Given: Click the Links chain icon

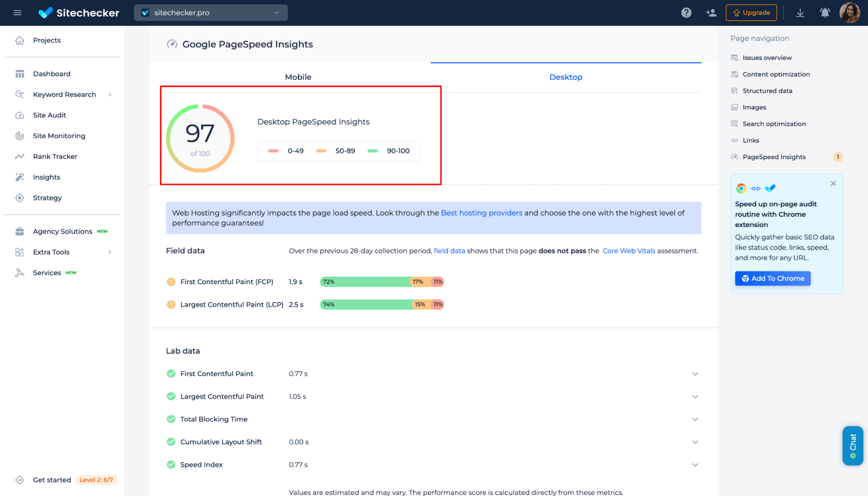Looking at the screenshot, I should pyautogui.click(x=734, y=140).
